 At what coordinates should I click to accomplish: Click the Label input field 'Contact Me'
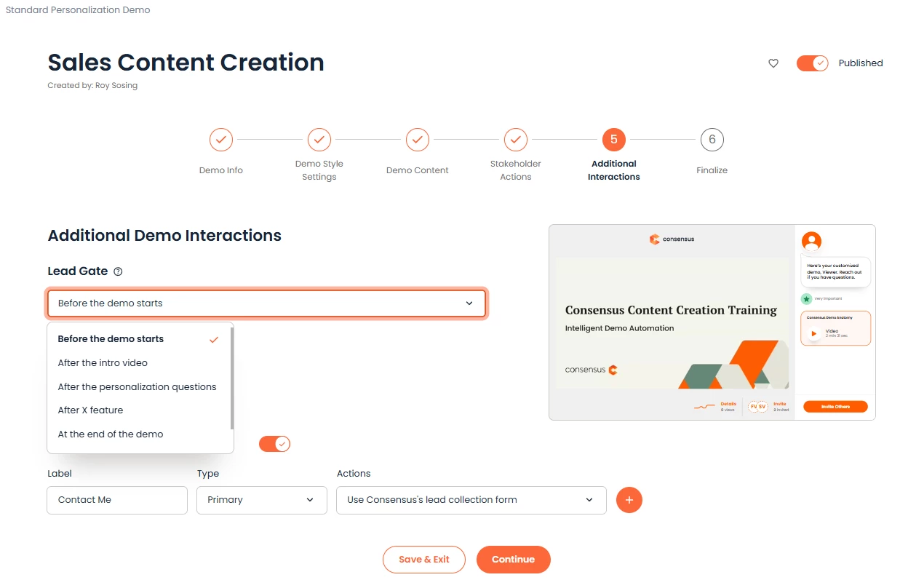[x=117, y=500]
